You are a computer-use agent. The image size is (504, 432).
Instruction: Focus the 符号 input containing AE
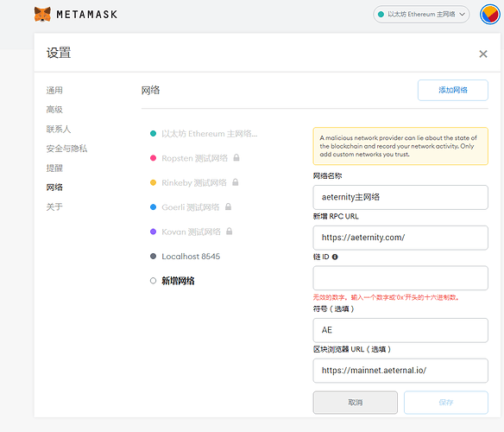pos(400,330)
